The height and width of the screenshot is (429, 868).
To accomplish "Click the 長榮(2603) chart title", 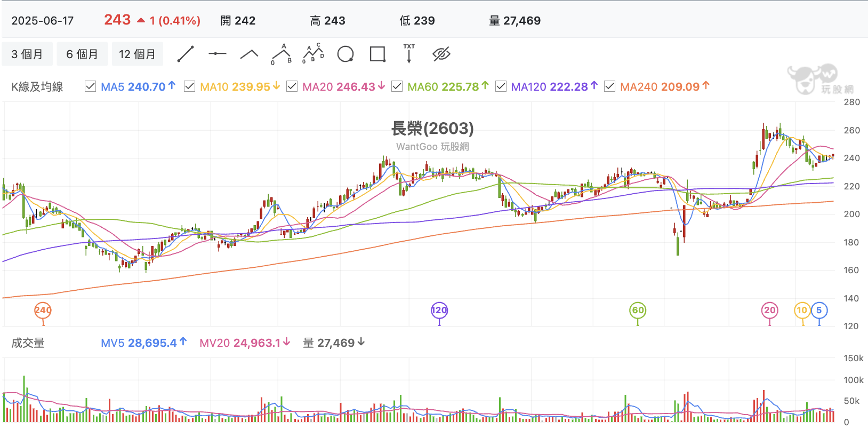I will pos(432,128).
